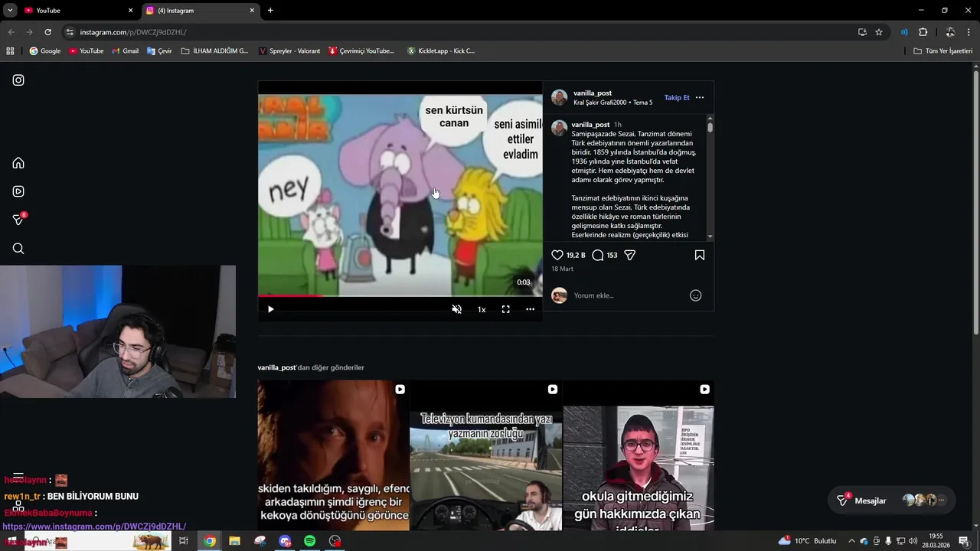This screenshot has height=551, width=980.
Task: Open weather widget 10°C Bulutlu
Action: [x=808, y=541]
